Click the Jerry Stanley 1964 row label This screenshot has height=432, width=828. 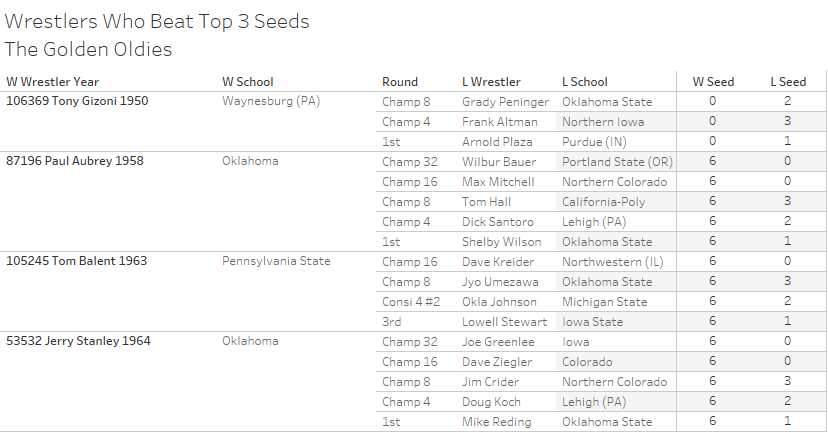point(79,342)
